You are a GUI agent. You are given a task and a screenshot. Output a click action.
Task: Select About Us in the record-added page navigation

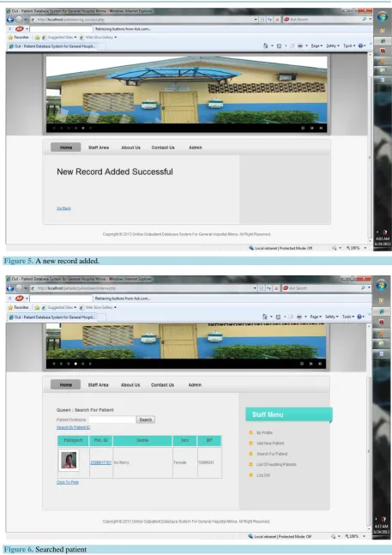131,148
